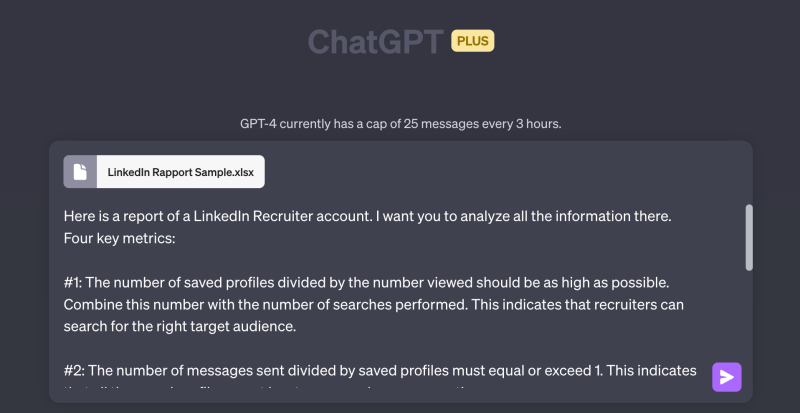800x413 pixels.
Task: Click the "search for the right target audience." line
Action: click(180, 327)
